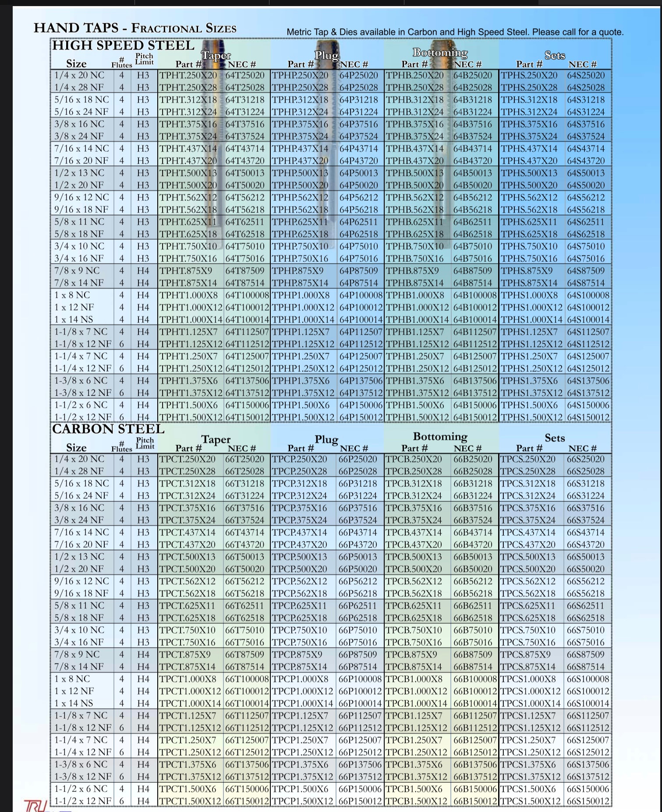The image size is (662, 812).
Task: Click NEC number 66B50020
Action: pyautogui.click(x=473, y=569)
